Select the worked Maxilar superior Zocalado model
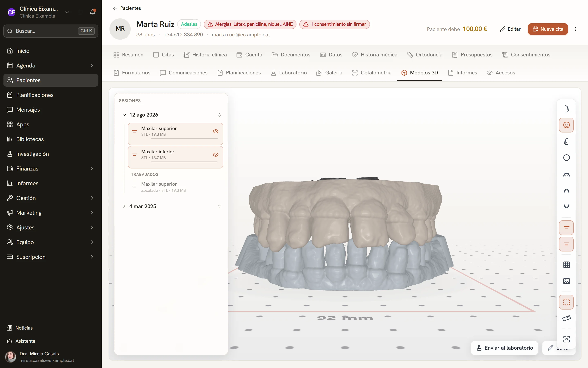This screenshot has width=588, height=368. pos(176,187)
